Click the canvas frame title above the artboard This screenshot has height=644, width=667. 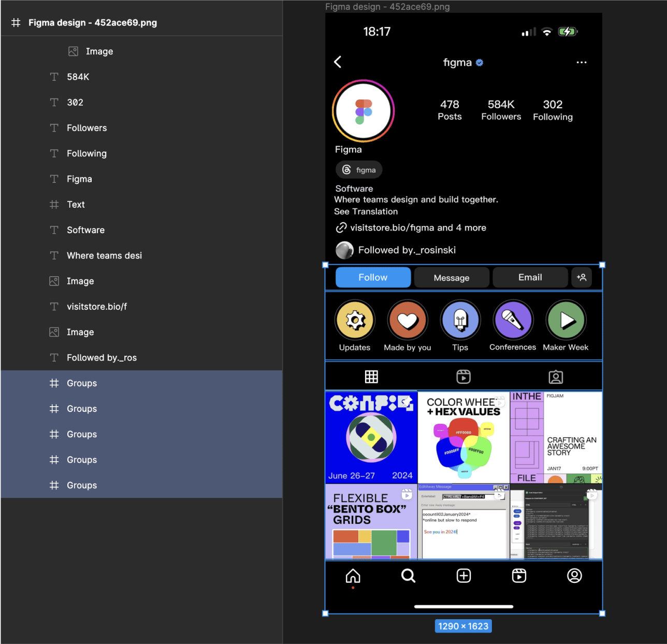(387, 7)
